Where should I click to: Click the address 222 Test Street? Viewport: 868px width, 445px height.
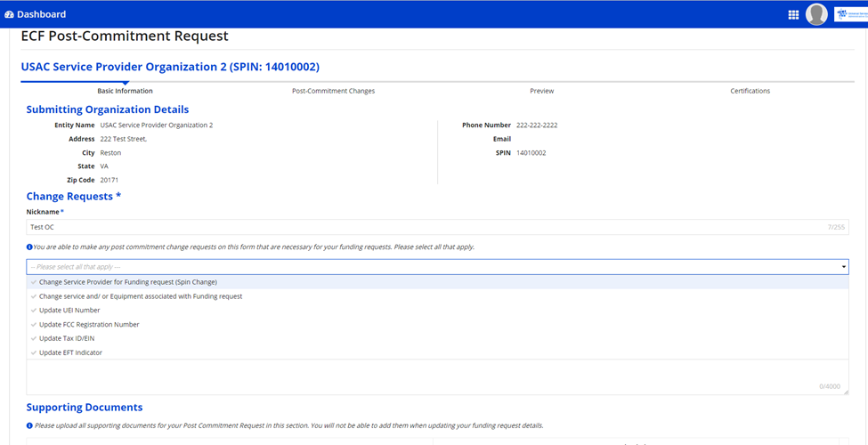(124, 139)
